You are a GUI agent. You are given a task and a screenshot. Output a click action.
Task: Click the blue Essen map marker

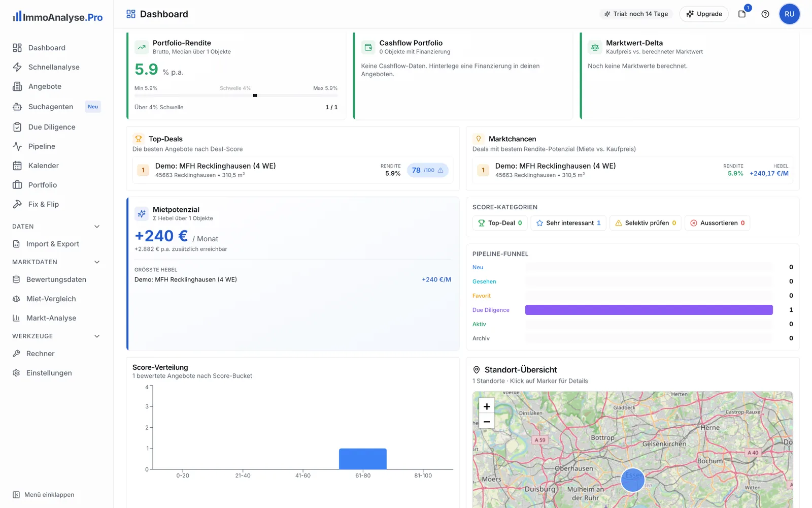(x=633, y=480)
